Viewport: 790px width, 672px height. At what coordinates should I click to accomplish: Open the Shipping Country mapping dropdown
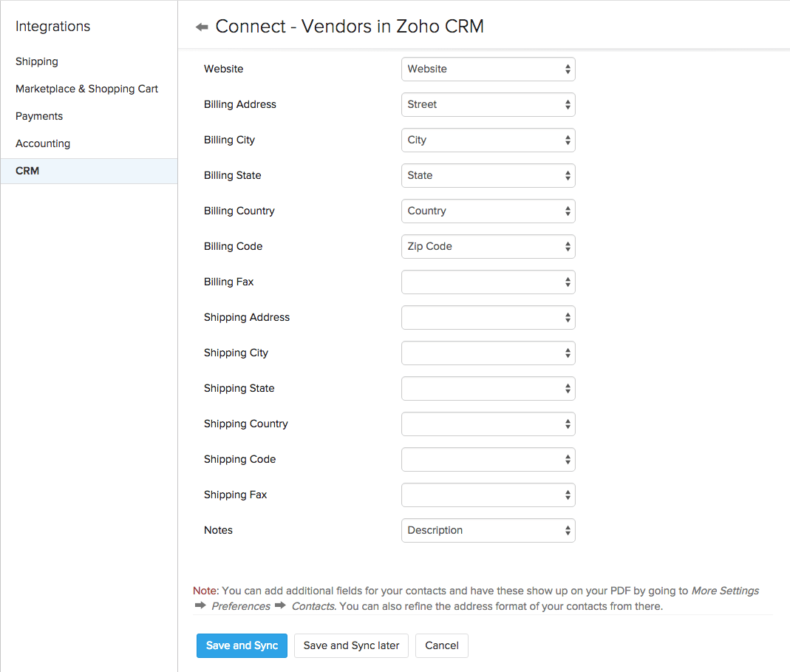tap(488, 424)
